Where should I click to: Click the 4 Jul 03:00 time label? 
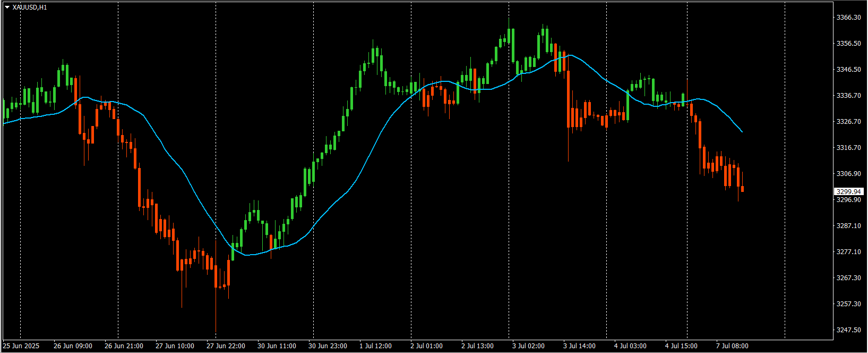630,346
